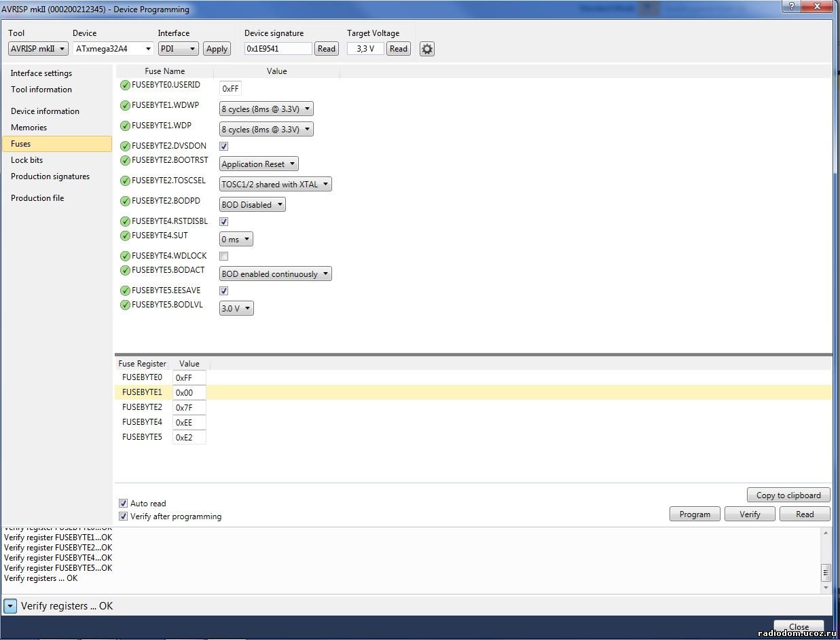Click the Program button

(695, 514)
